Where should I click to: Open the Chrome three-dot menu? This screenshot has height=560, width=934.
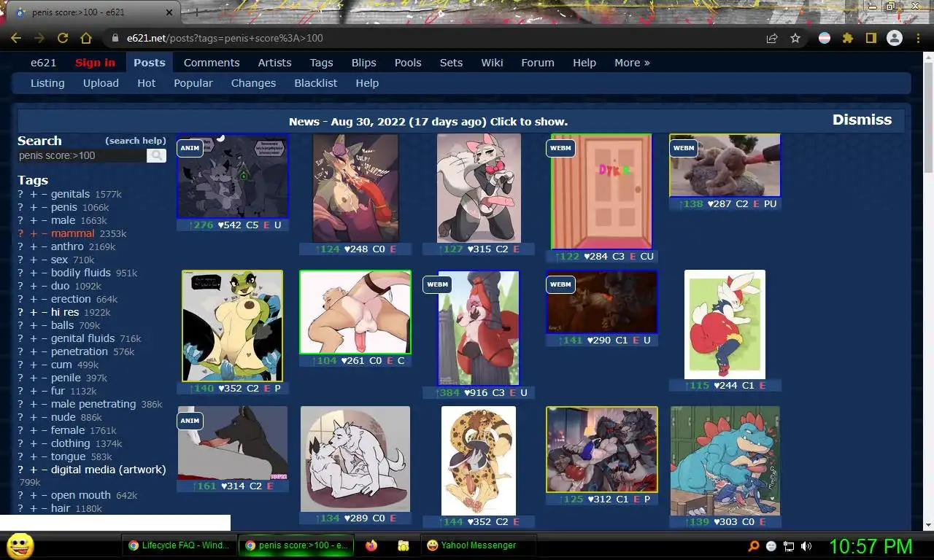(918, 38)
